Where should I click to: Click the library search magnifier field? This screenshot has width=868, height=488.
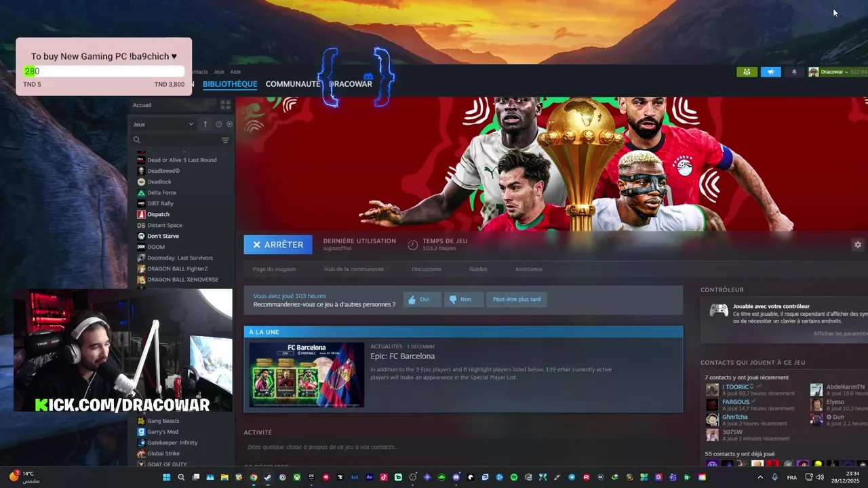(x=136, y=140)
